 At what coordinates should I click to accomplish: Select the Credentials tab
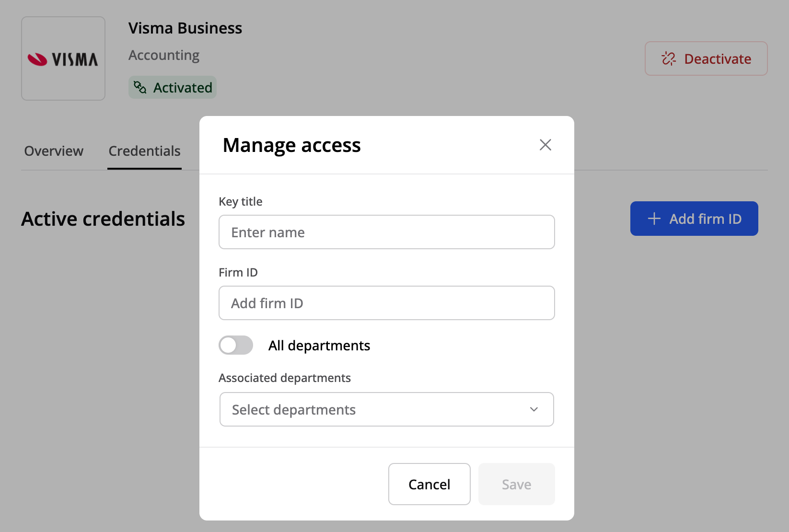pos(144,151)
